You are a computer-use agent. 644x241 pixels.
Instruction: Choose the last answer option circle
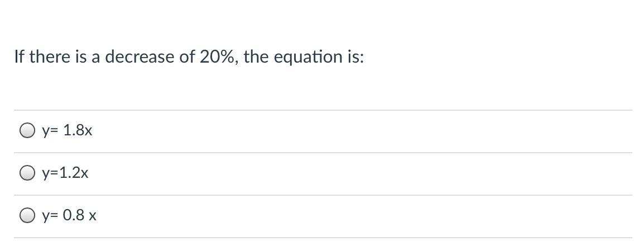[x=27, y=215]
